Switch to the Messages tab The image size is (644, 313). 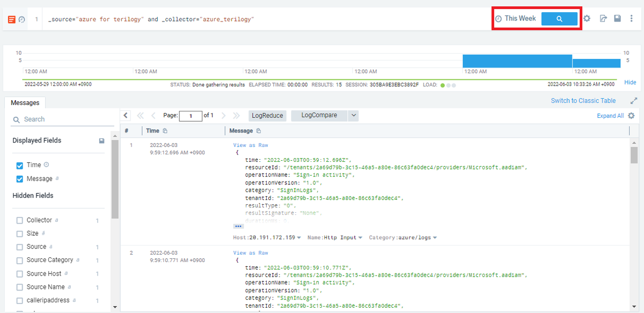[25, 102]
